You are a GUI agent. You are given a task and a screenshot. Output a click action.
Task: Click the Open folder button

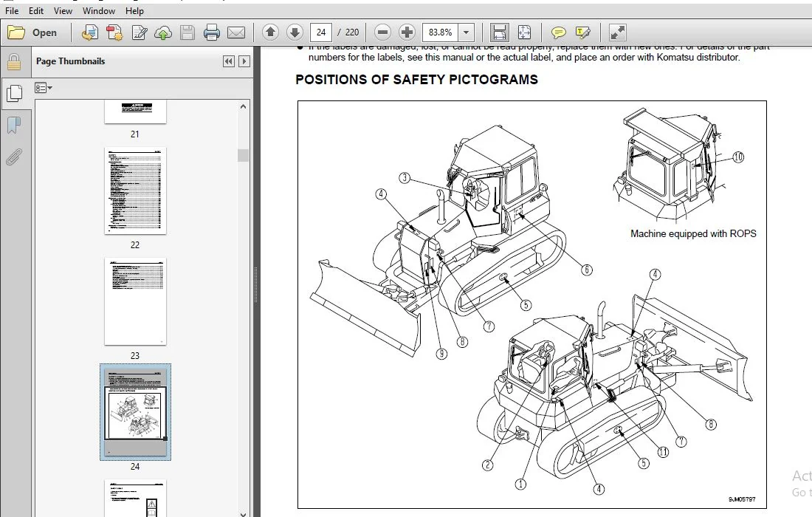point(32,32)
